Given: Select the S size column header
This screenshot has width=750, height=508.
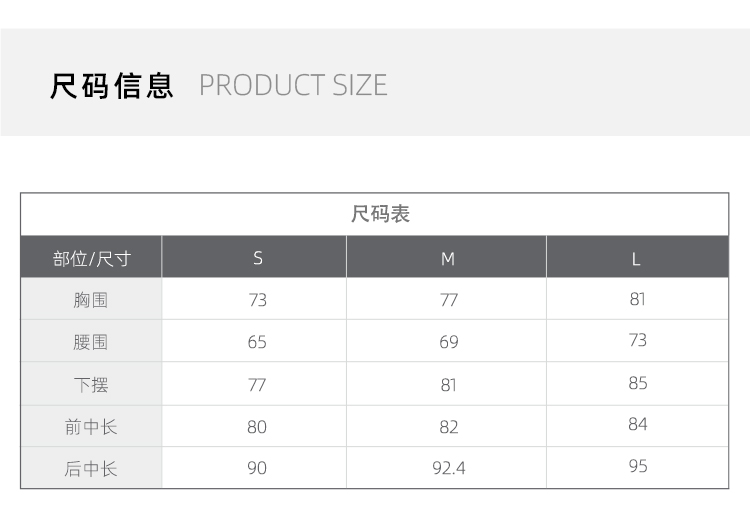Looking at the screenshot, I should pos(258,259).
